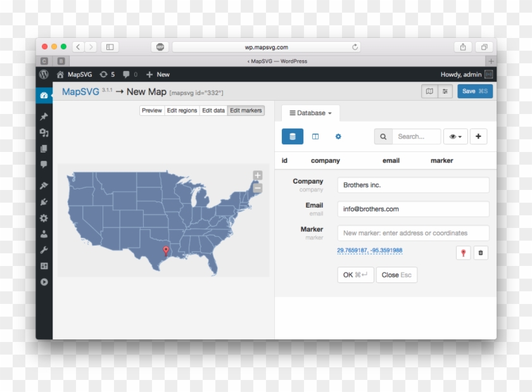Viewport: 532px width, 392px height.
Task: Expand the New menu in admin bar
Action: coord(157,74)
